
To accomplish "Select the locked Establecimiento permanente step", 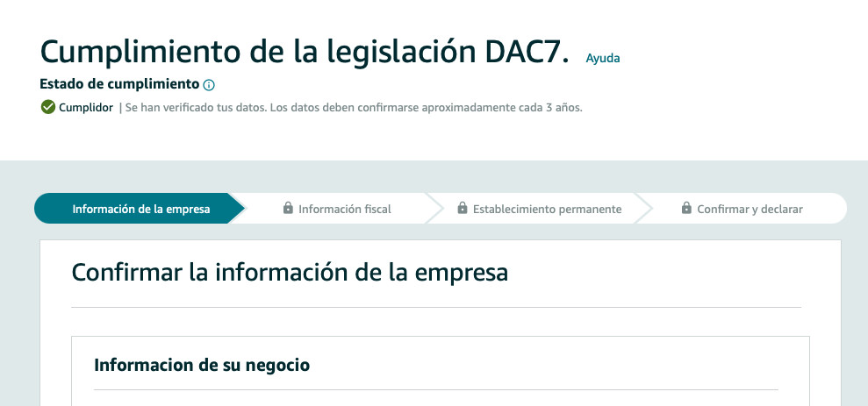I will (540, 209).
